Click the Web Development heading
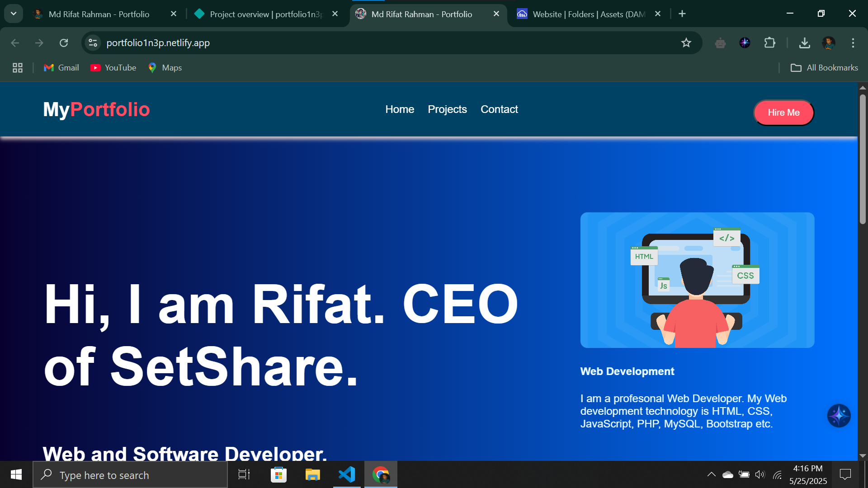This screenshot has height=488, width=868. pos(627,371)
